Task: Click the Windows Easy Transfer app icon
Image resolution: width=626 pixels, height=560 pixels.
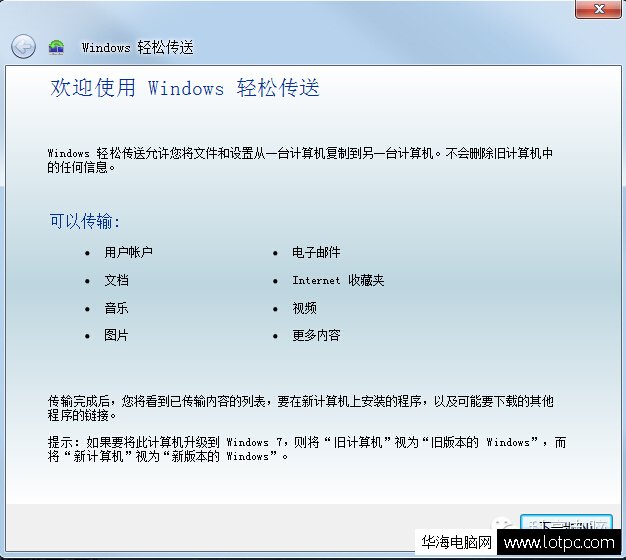Action: [56, 47]
